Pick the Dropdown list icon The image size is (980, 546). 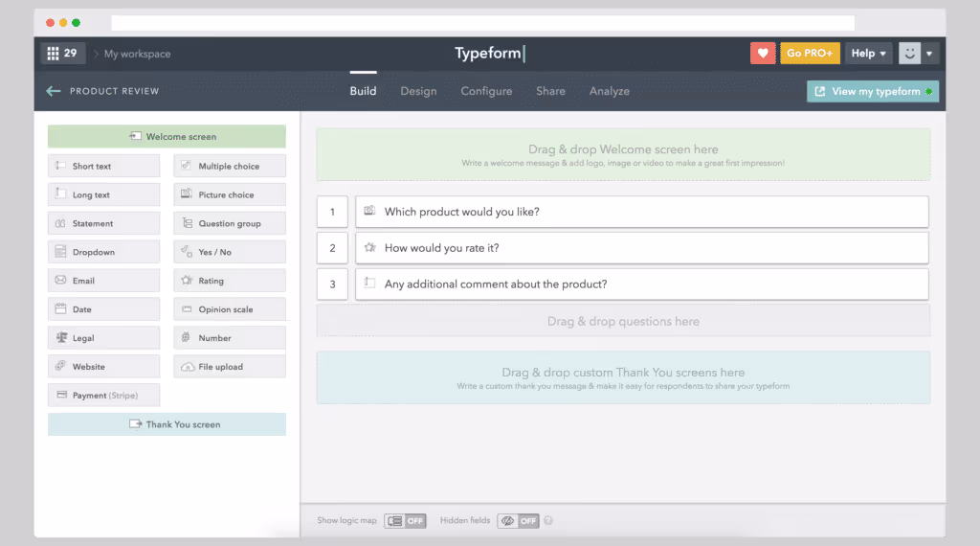[60, 251]
